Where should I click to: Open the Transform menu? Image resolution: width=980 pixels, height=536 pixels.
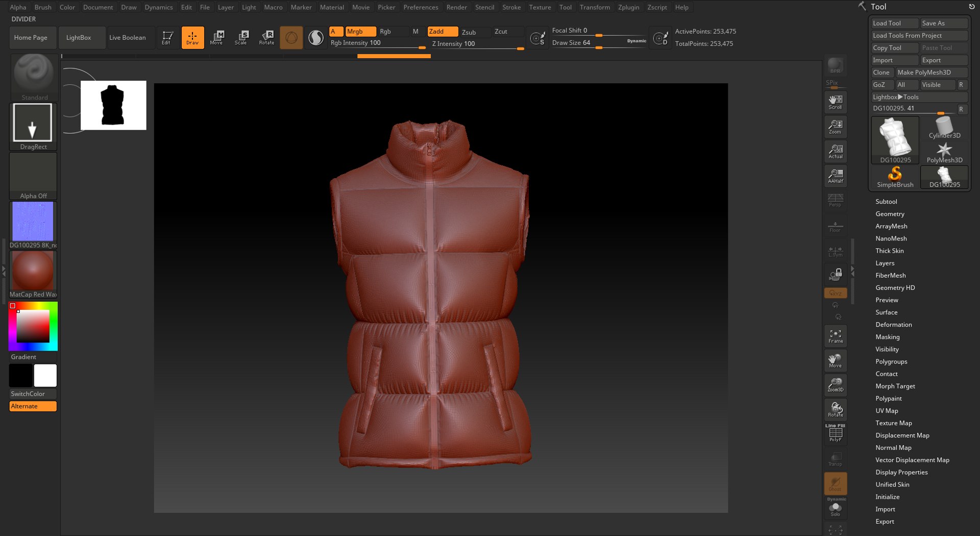click(x=595, y=7)
